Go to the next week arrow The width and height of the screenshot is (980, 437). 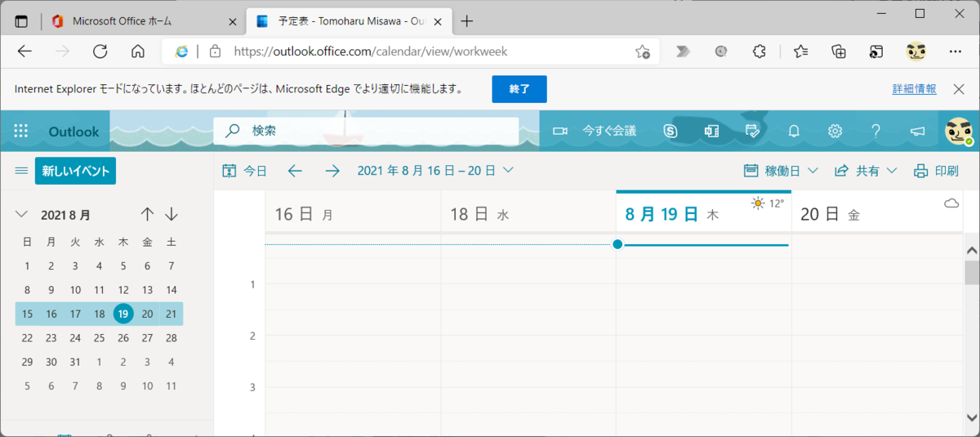(x=332, y=171)
